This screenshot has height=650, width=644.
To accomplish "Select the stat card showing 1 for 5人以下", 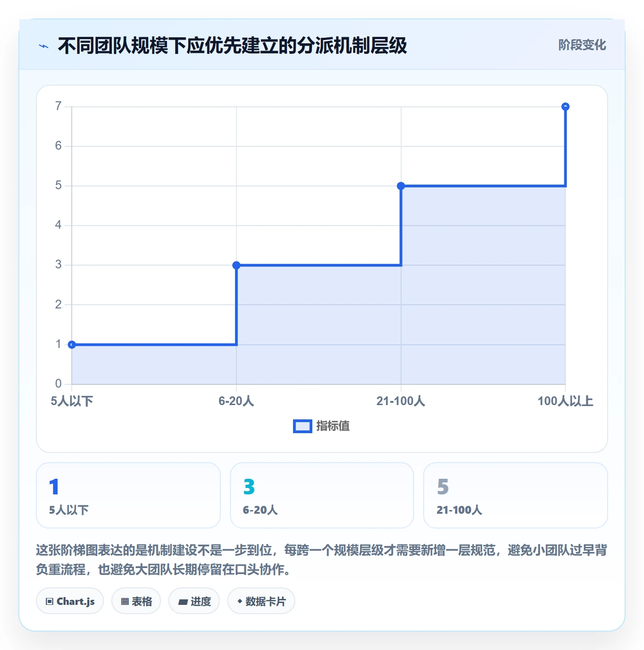I will (x=128, y=495).
